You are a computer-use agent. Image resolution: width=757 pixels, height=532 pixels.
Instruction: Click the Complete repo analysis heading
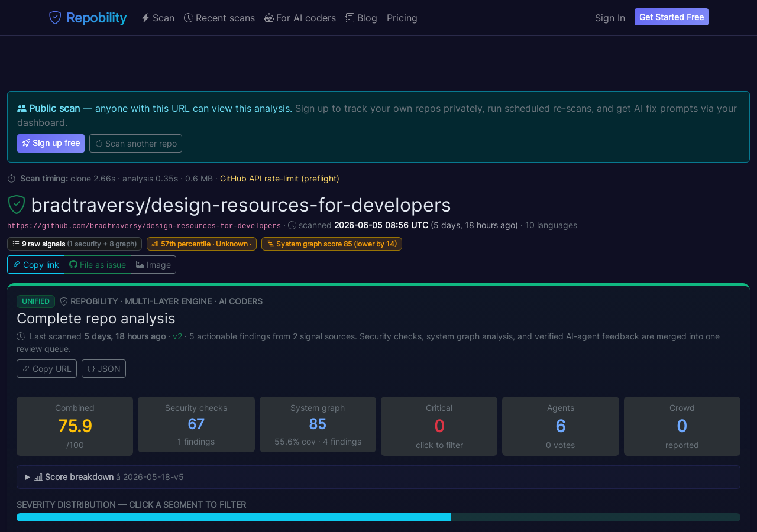[x=96, y=318]
